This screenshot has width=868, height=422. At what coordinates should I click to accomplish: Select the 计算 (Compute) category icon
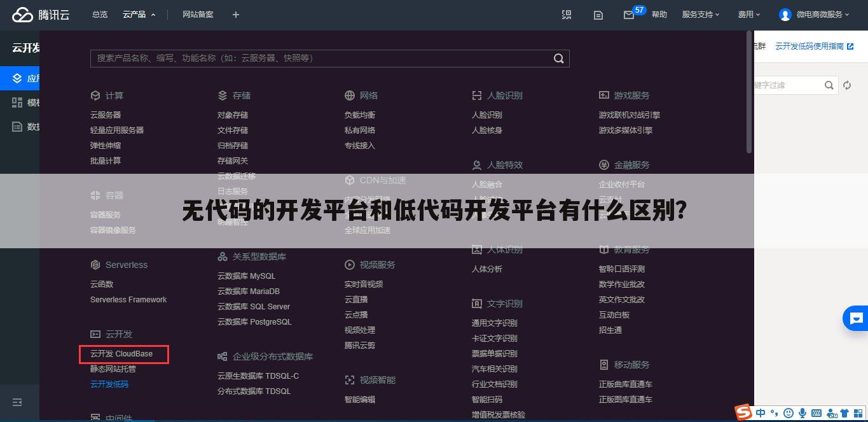point(95,95)
